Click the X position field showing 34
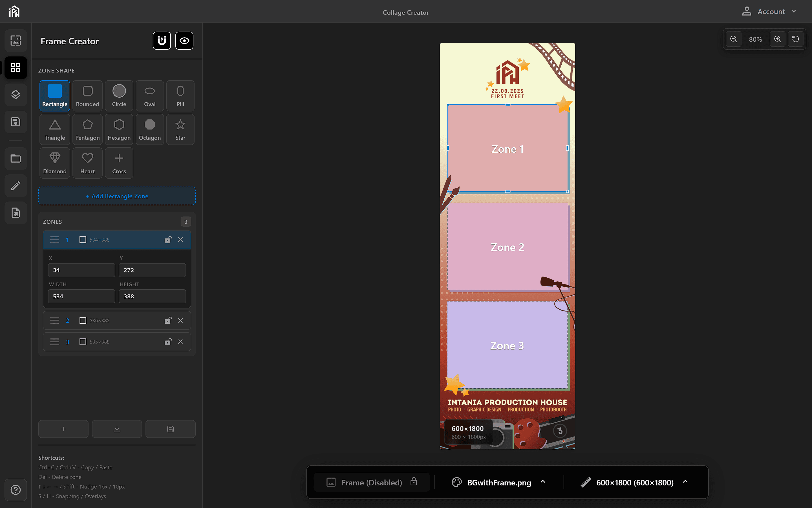This screenshot has height=508, width=812. [81, 270]
